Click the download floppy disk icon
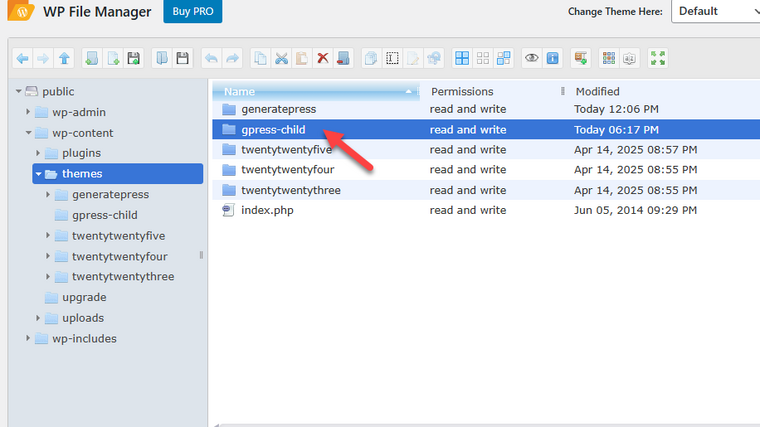The width and height of the screenshot is (760, 427). 182,59
